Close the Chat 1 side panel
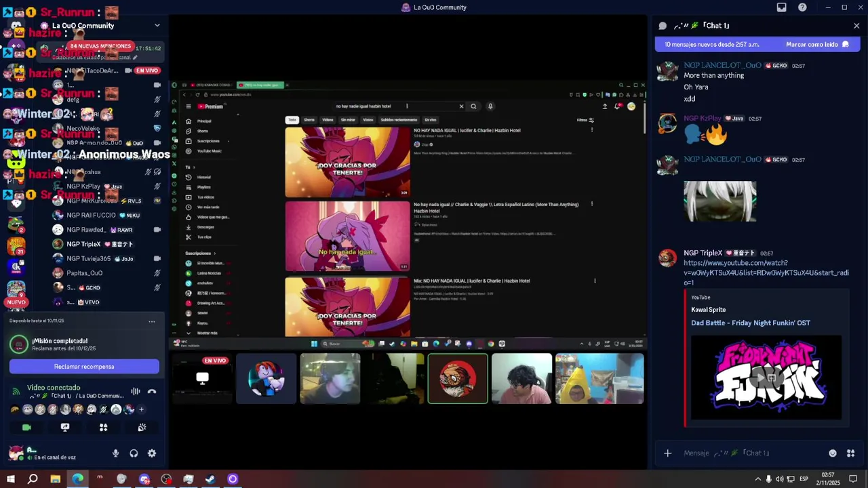This screenshot has height=488, width=868. tap(856, 26)
